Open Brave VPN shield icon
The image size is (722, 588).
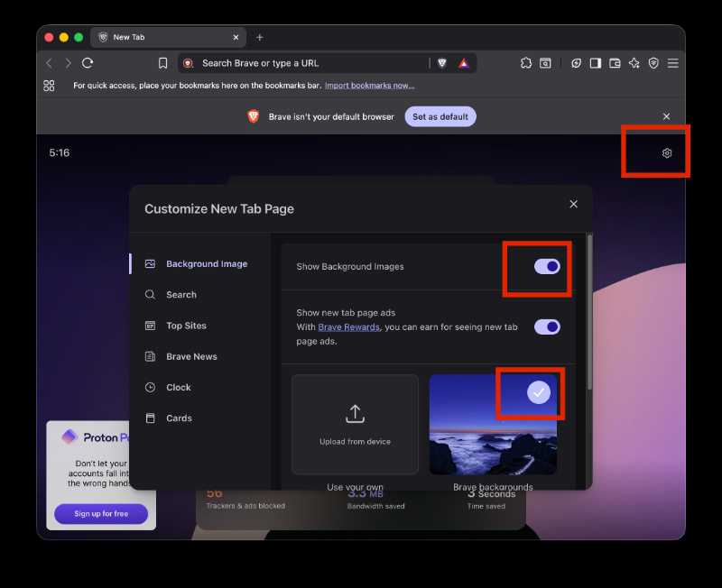[x=653, y=63]
